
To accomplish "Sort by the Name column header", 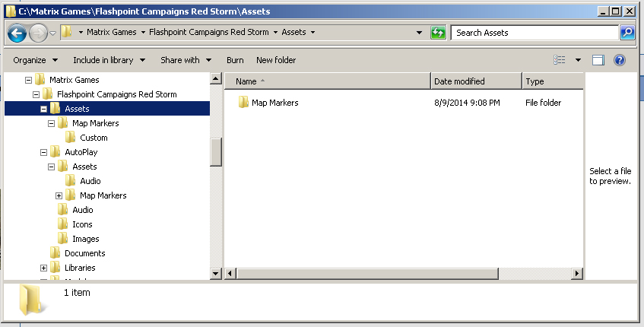I will [328, 81].
